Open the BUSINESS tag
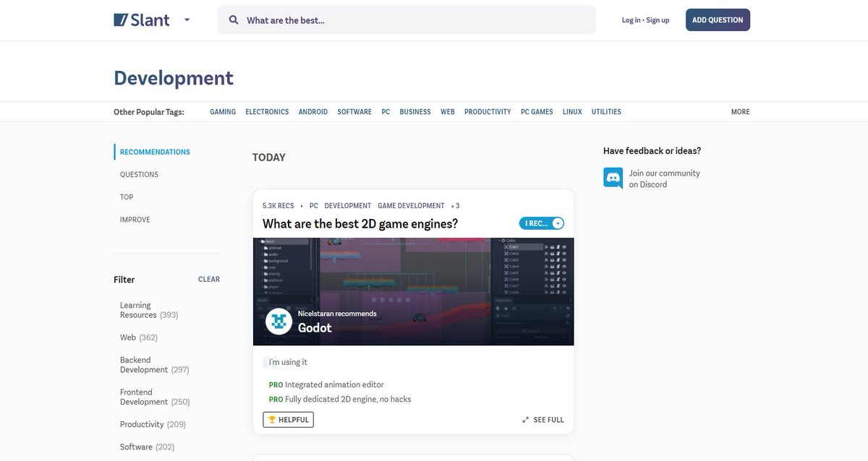The image size is (868, 461). 415,112
